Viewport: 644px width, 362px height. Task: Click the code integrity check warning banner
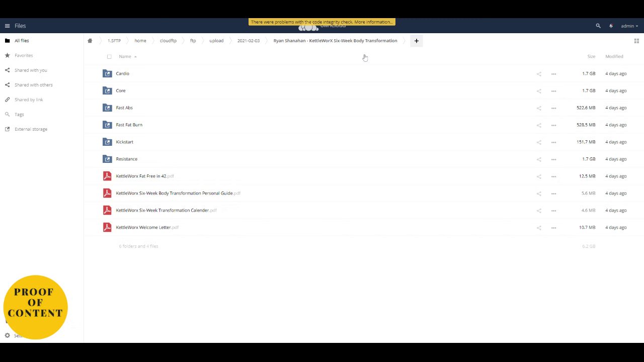322,22
